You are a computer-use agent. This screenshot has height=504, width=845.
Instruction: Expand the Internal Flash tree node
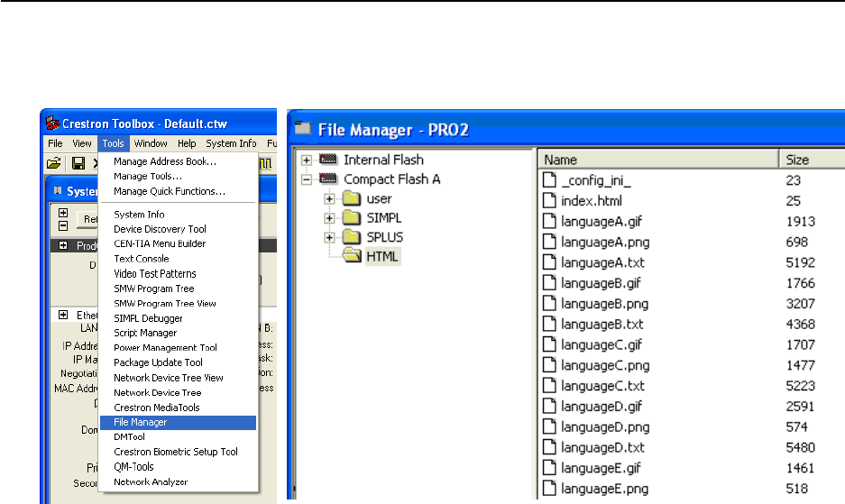(306, 160)
